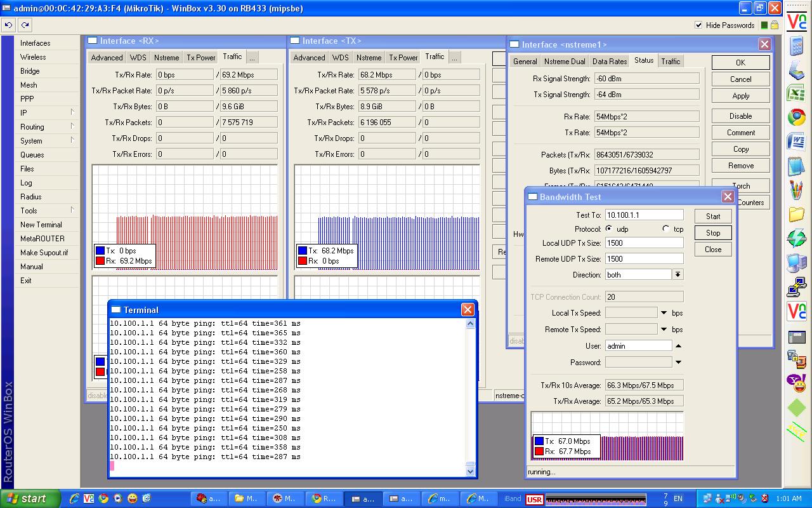Launch Google Chrome from the side dock
Screen dimensions: 812x508
[x=796, y=117]
